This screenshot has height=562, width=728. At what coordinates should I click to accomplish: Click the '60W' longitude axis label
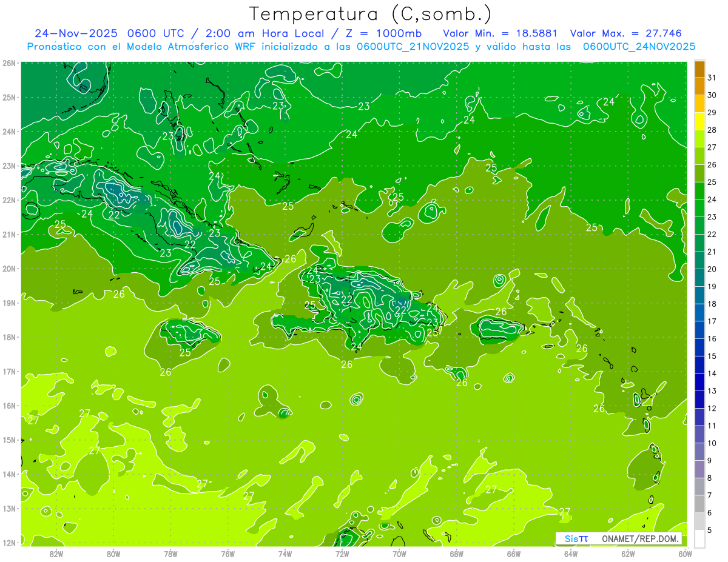[685, 554]
